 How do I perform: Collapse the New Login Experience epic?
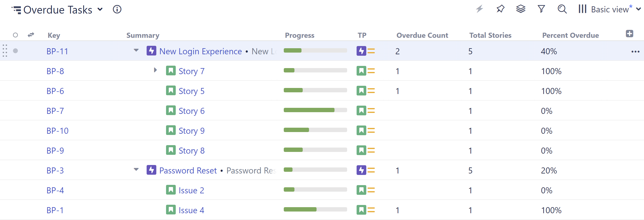136,50
